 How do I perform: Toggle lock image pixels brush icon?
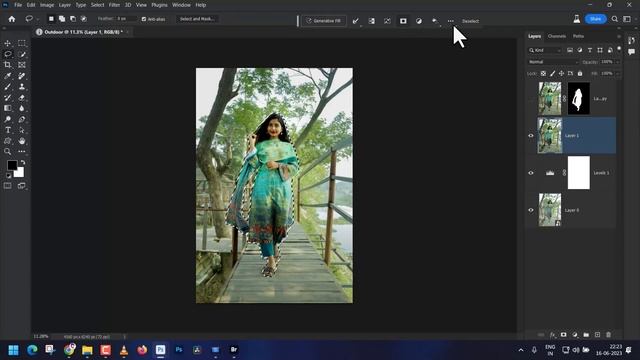click(552, 73)
